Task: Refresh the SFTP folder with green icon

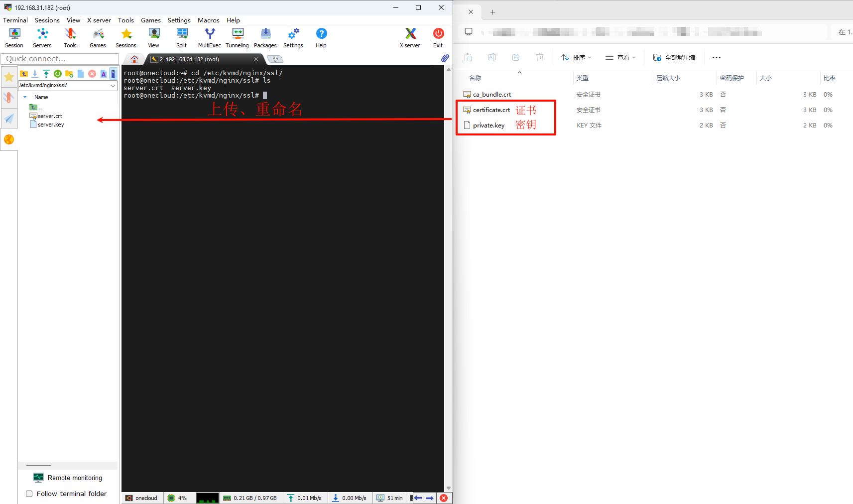Action: pos(58,74)
